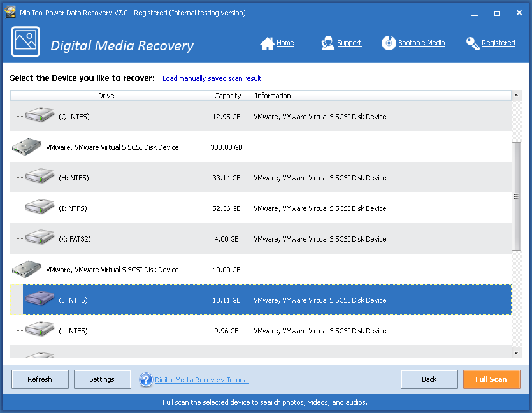Click the 9.96 GB capacity value
Viewport: 532px width, 413px height.
226,331
